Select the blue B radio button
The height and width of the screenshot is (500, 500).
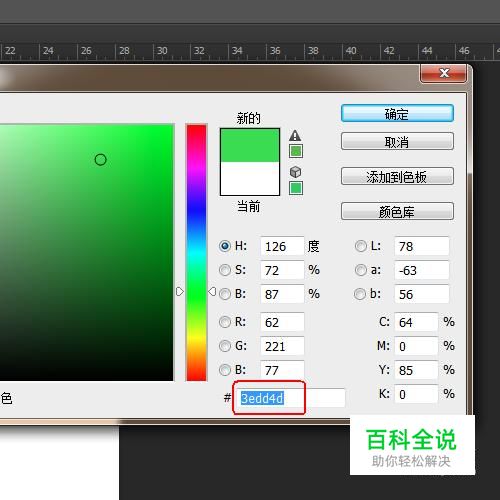pos(225,370)
